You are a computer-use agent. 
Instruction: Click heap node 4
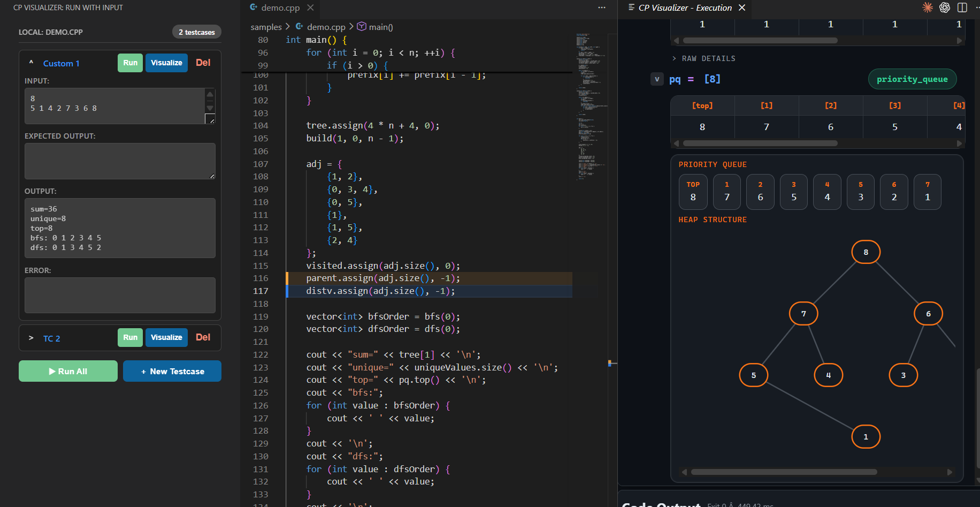click(828, 375)
